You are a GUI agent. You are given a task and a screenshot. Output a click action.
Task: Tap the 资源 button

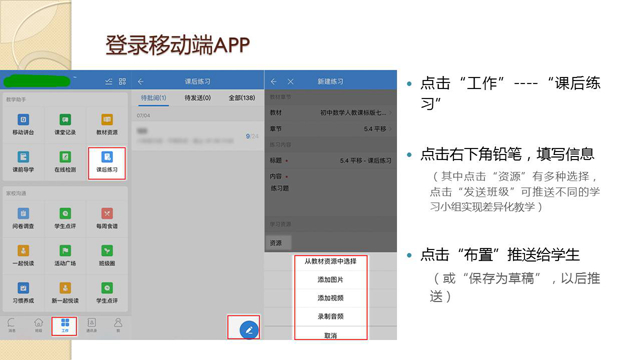coord(278,243)
